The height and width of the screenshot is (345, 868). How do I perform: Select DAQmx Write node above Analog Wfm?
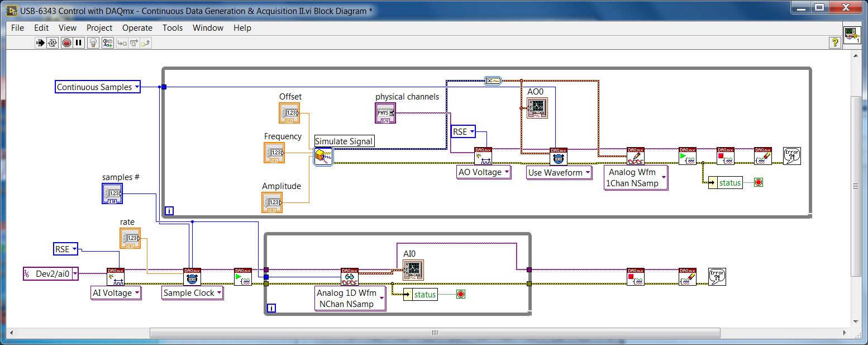[636, 156]
